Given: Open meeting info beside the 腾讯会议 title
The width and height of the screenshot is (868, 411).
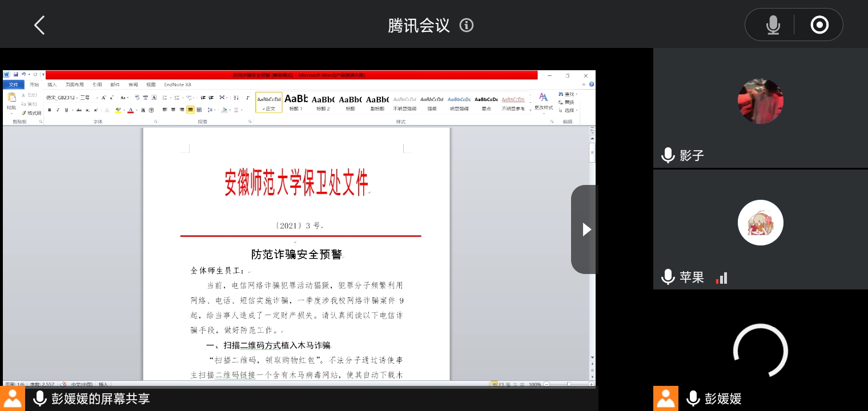Looking at the screenshot, I should tap(467, 25).
